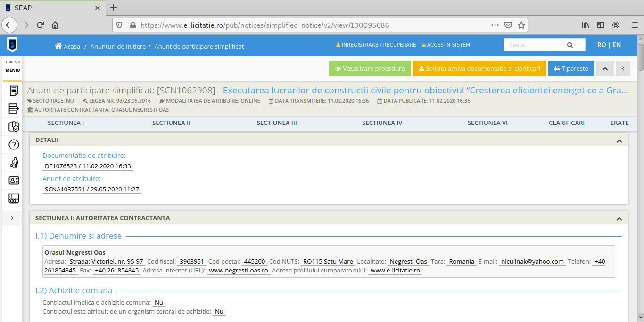
Task: Bookmark this page with the star icon
Action: coord(521,25)
